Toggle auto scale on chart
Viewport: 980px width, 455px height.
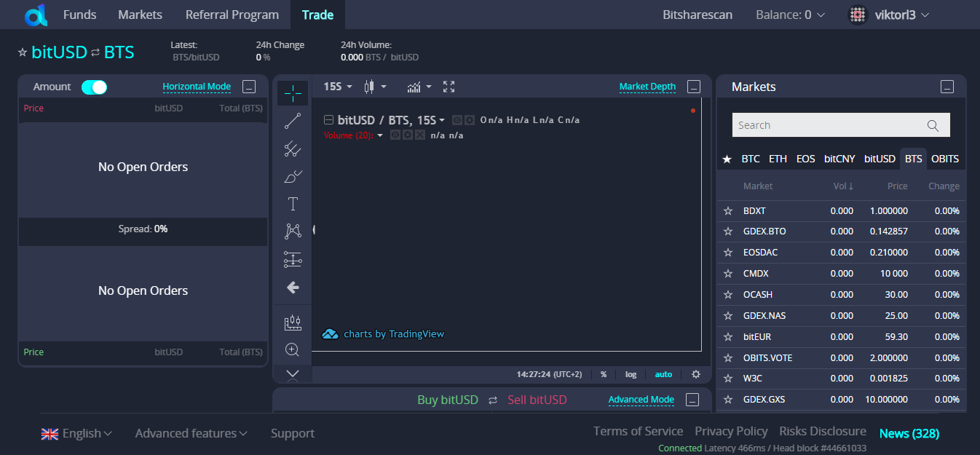(663, 374)
